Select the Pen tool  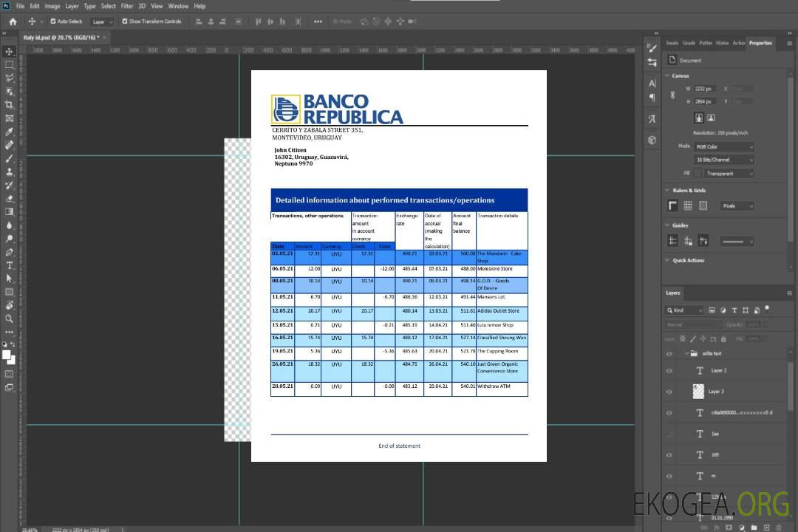[x=9, y=252]
